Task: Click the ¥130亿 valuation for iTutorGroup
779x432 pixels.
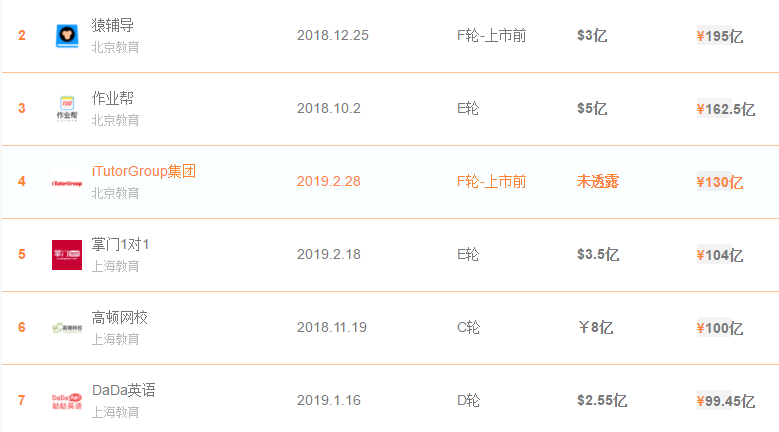Action: click(x=719, y=182)
